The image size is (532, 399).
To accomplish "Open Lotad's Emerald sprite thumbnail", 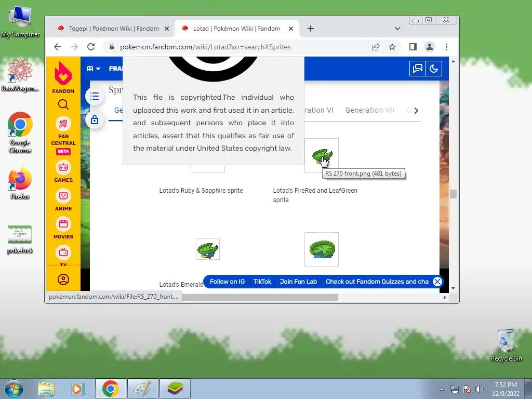I will pyautogui.click(x=208, y=249).
